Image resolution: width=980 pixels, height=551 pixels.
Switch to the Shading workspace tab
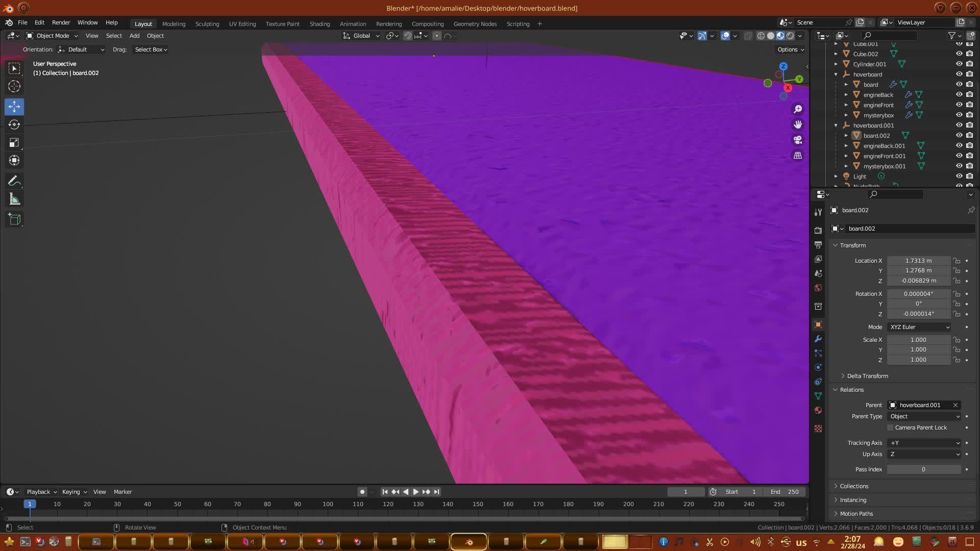coord(320,23)
